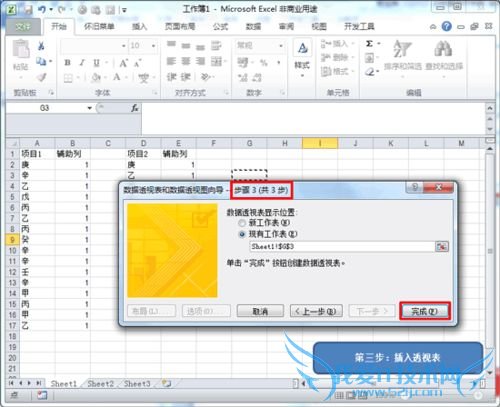Click the Styles icon
The image size is (500, 407).
coord(302,49)
